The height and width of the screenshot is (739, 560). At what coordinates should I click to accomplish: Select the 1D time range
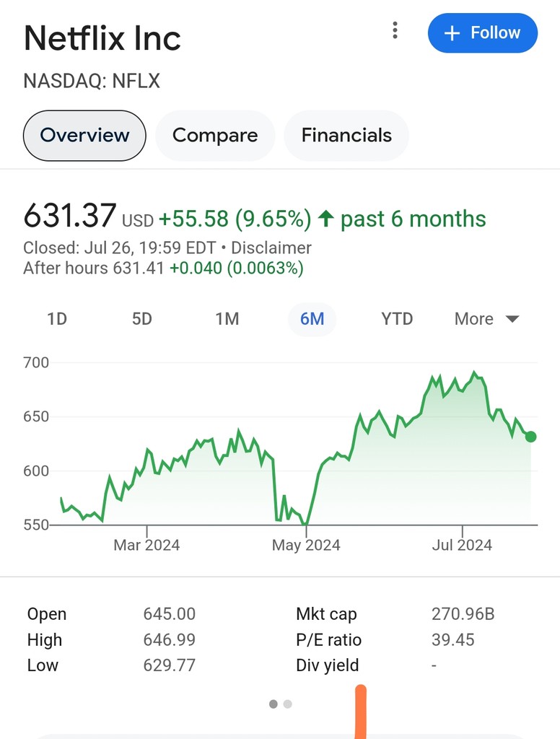coord(57,319)
